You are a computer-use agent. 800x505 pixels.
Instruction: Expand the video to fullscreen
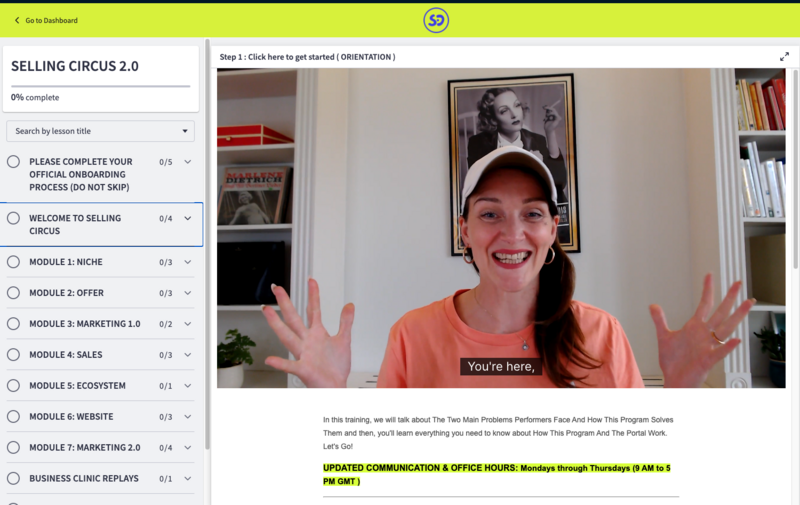tap(784, 57)
